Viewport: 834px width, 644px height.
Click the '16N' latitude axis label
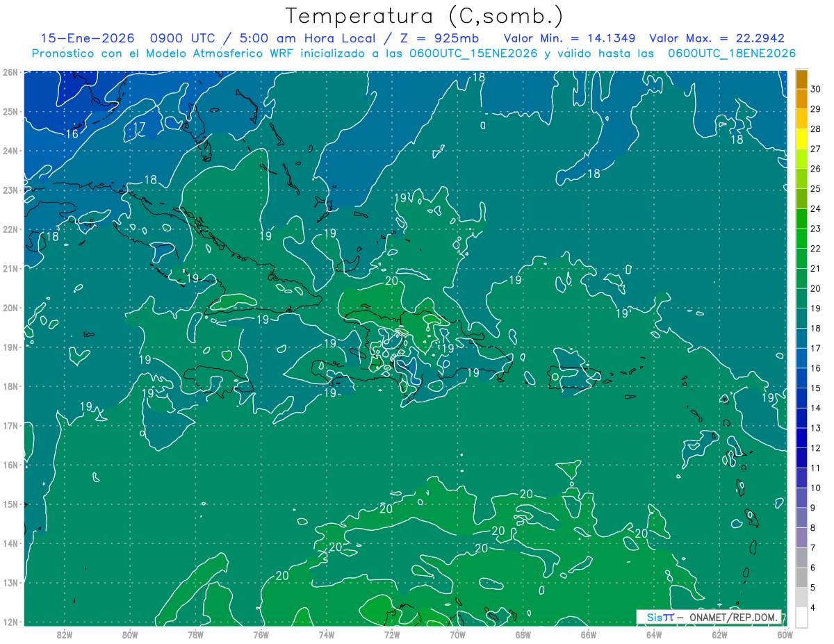point(10,465)
